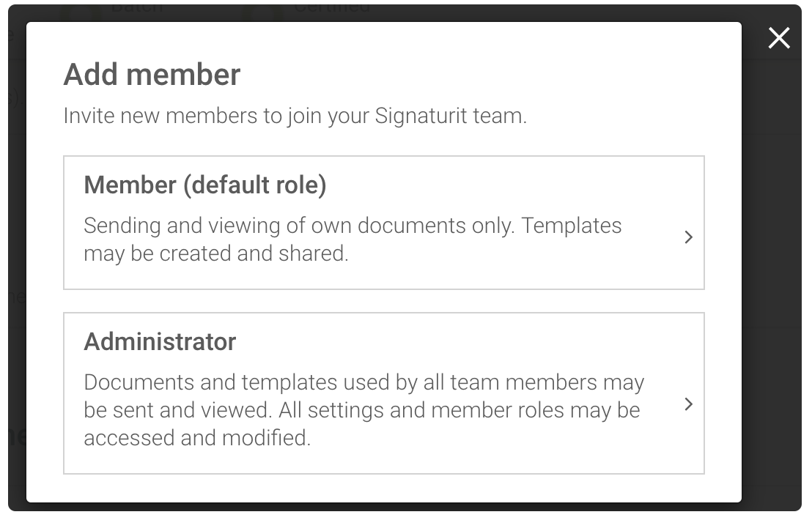The image size is (812, 520).
Task: Click the 'Member (default role)' title
Action: pos(205,185)
